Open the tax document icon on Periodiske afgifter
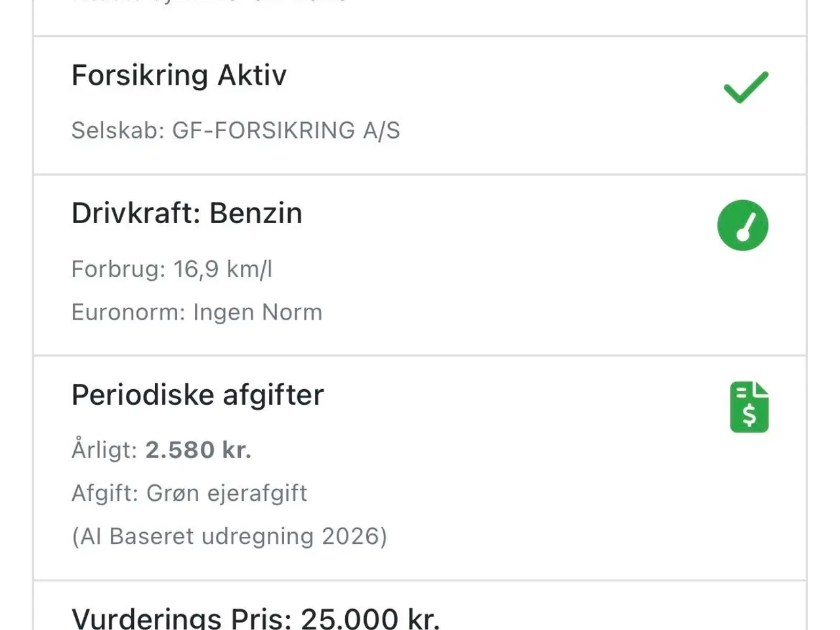This screenshot has height=630, width=840. pos(748,406)
